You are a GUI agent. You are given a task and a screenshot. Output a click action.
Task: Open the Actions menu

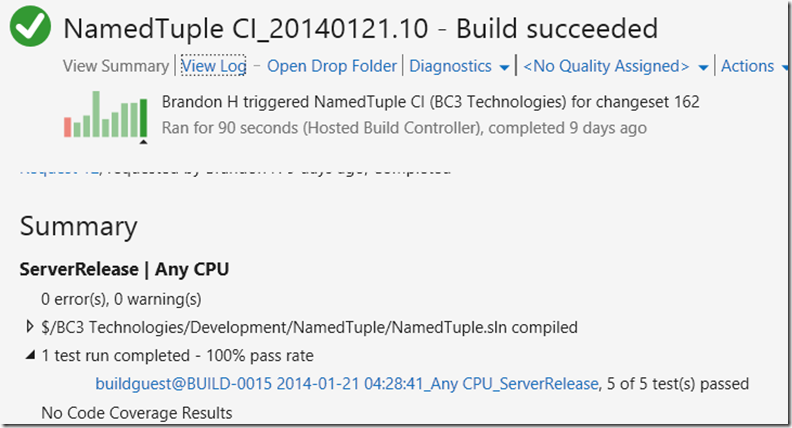pyautogui.click(x=753, y=66)
